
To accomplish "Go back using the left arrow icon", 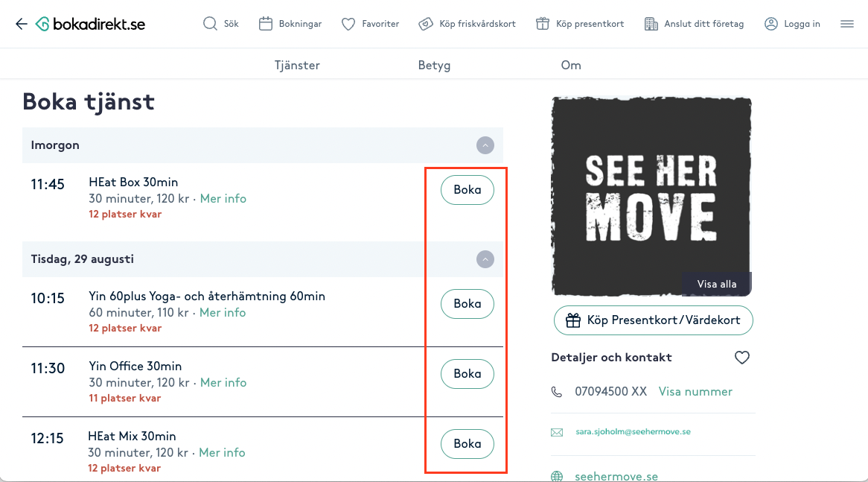I will [x=21, y=24].
